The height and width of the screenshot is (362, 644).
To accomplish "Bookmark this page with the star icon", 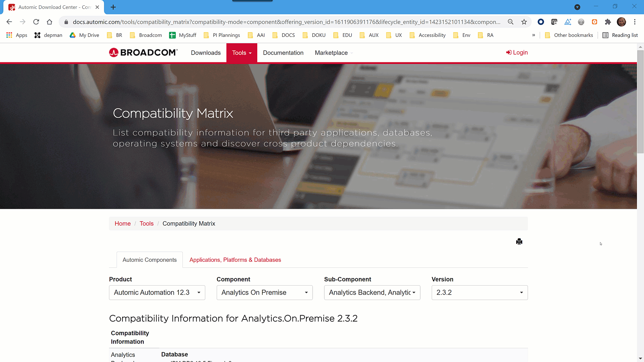I will pyautogui.click(x=524, y=22).
